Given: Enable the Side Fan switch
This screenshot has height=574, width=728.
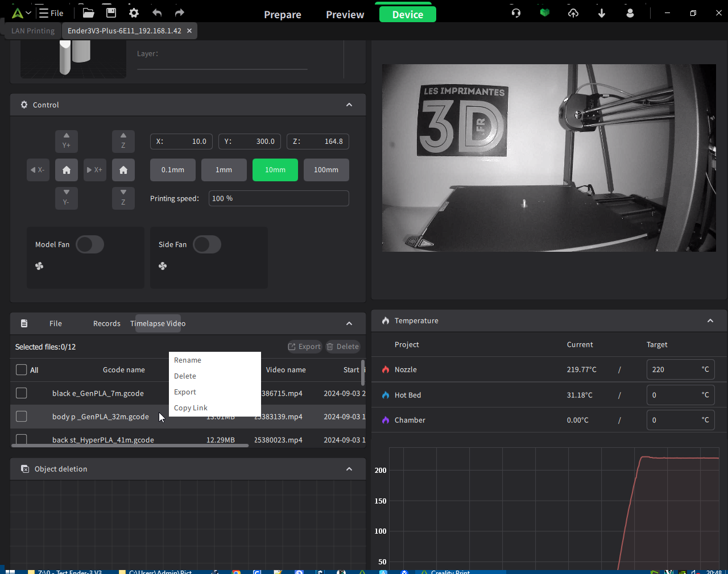Looking at the screenshot, I should click(x=207, y=244).
